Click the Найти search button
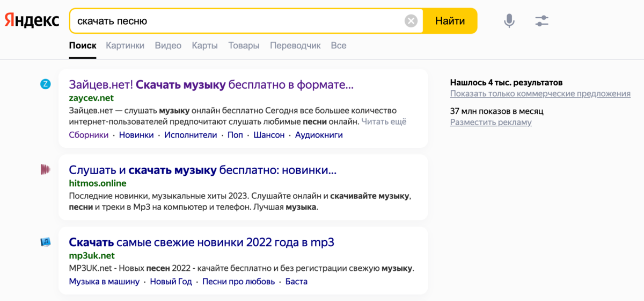Viewport: 644px width, 301px height. (x=450, y=21)
